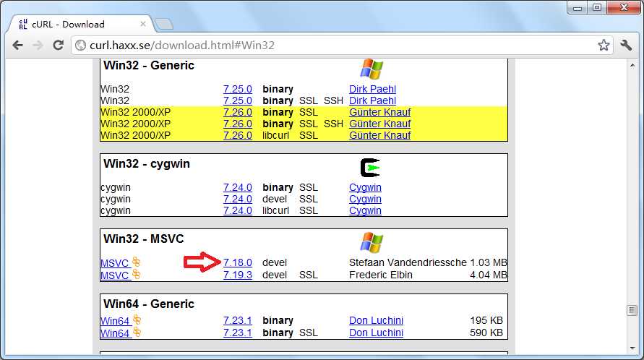
Task: Click the Windows logo in Win32 - MSVC
Action: [372, 242]
